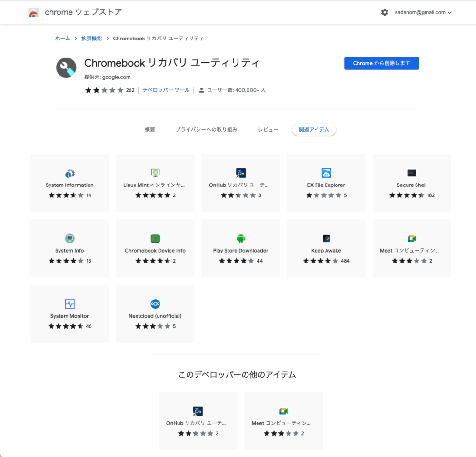Image resolution: width=476 pixels, height=457 pixels.
Task: Click Secure Shell's 182 rating stars
Action: click(x=407, y=195)
